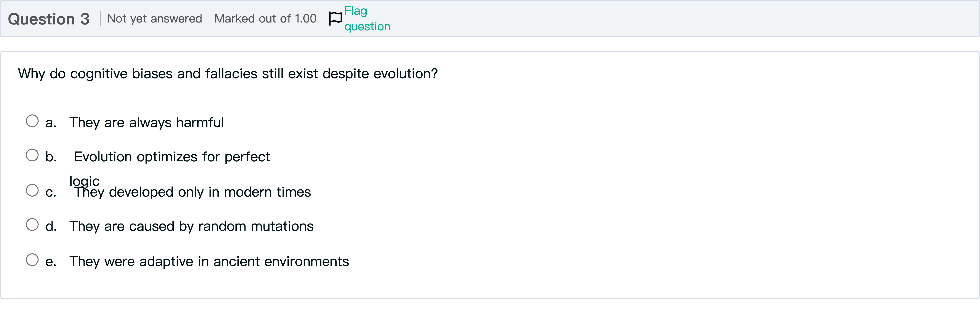
Task: Click "They were adaptive in ancient environments" text
Action: point(209,262)
